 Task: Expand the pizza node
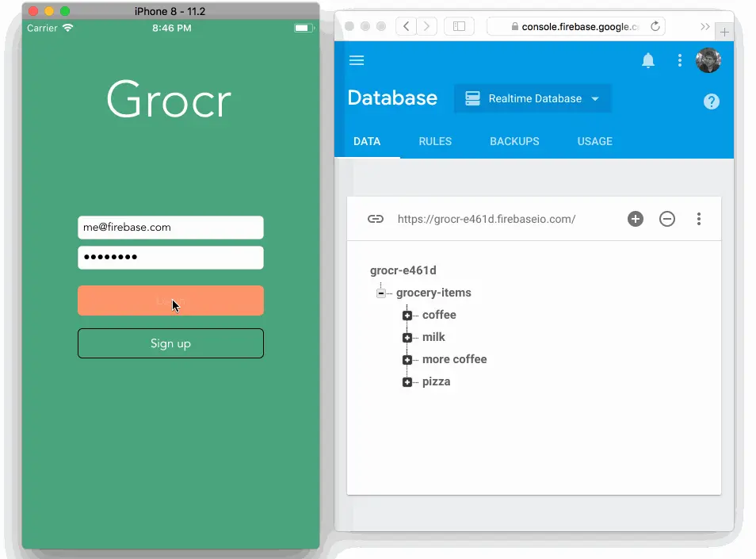click(407, 382)
